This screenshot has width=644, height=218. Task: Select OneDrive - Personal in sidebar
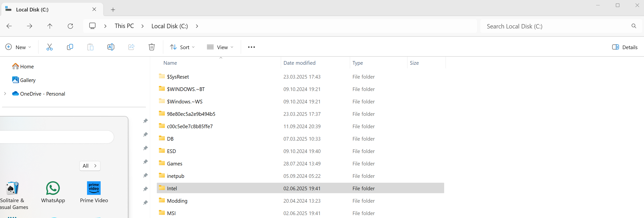[39, 94]
